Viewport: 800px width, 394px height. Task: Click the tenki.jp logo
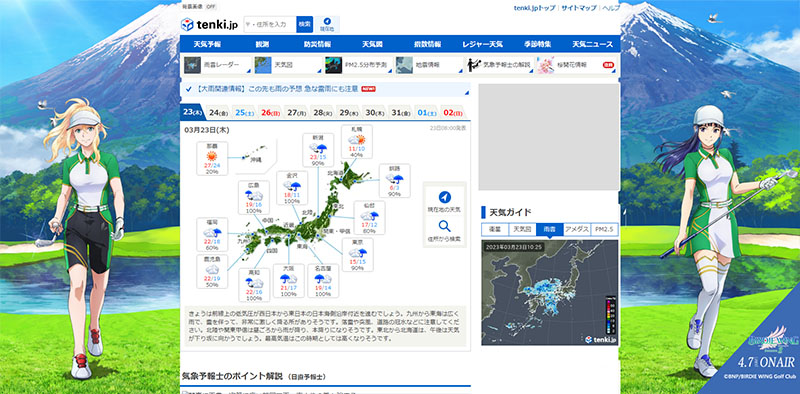[x=210, y=24]
